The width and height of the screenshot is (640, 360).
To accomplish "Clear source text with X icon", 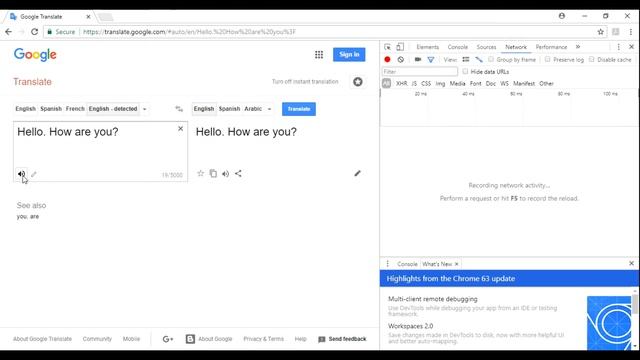I will tap(180, 129).
